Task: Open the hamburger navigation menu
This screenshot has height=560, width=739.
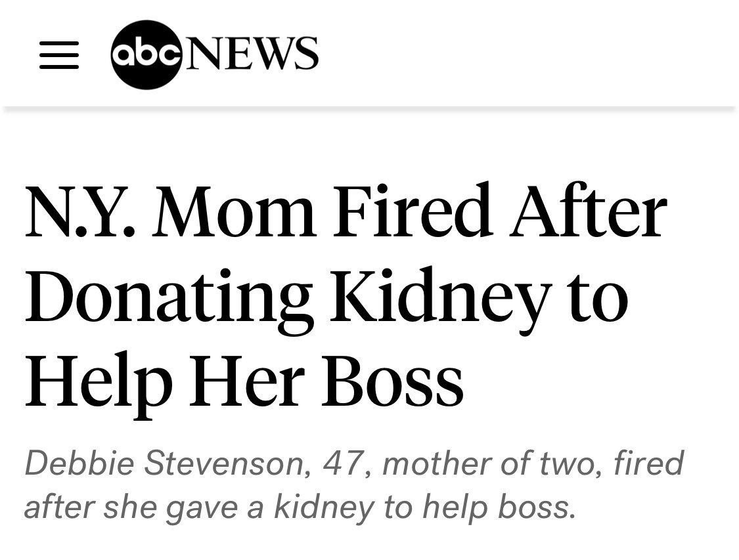Action: coord(59,55)
